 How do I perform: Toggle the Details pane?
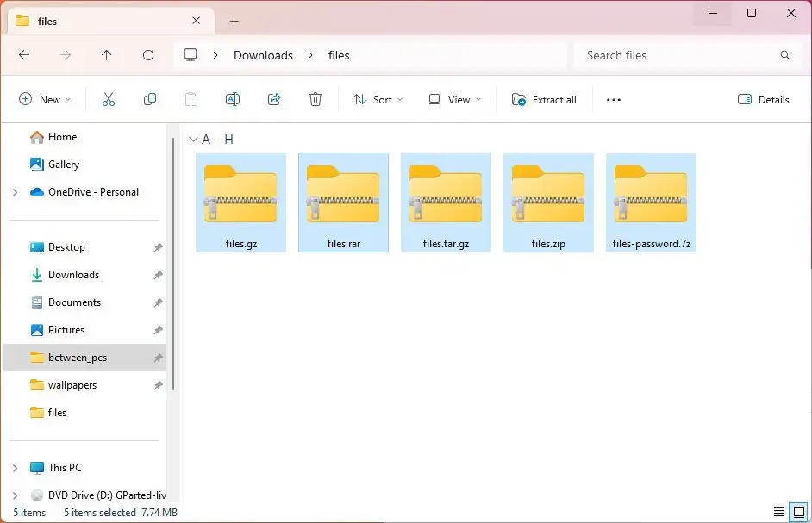tap(763, 99)
